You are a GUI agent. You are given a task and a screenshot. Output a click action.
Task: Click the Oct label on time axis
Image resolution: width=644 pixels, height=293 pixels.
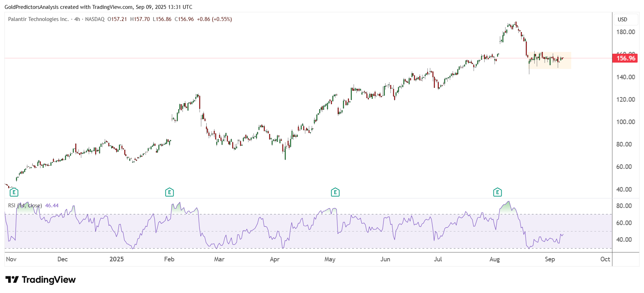point(605,259)
